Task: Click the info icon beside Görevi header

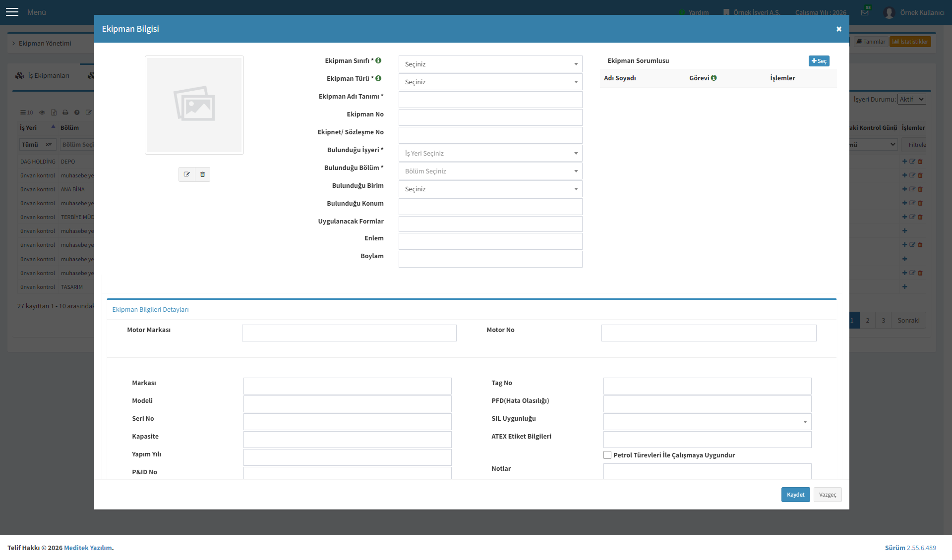Action: [x=714, y=78]
